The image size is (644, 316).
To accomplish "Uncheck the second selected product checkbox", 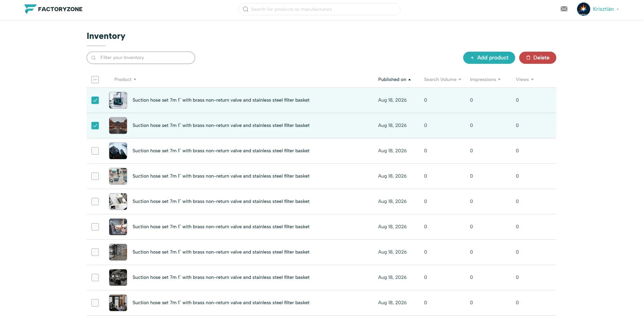I will (95, 126).
